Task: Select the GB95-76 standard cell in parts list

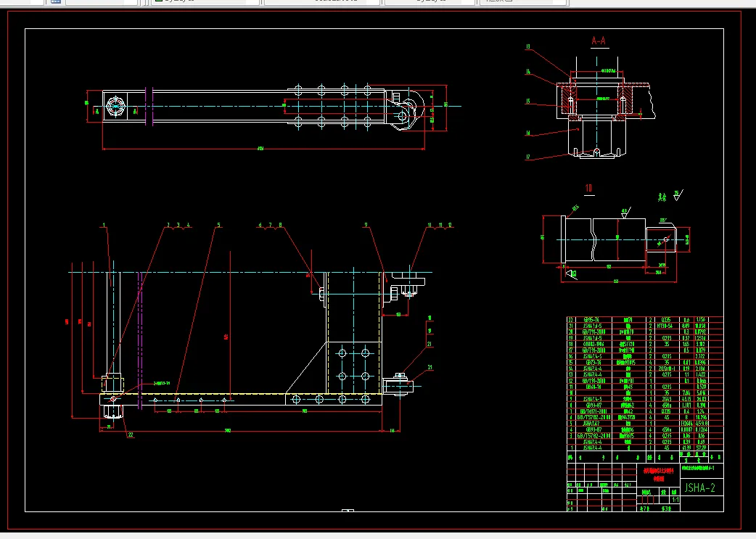Action: pyautogui.click(x=591, y=320)
